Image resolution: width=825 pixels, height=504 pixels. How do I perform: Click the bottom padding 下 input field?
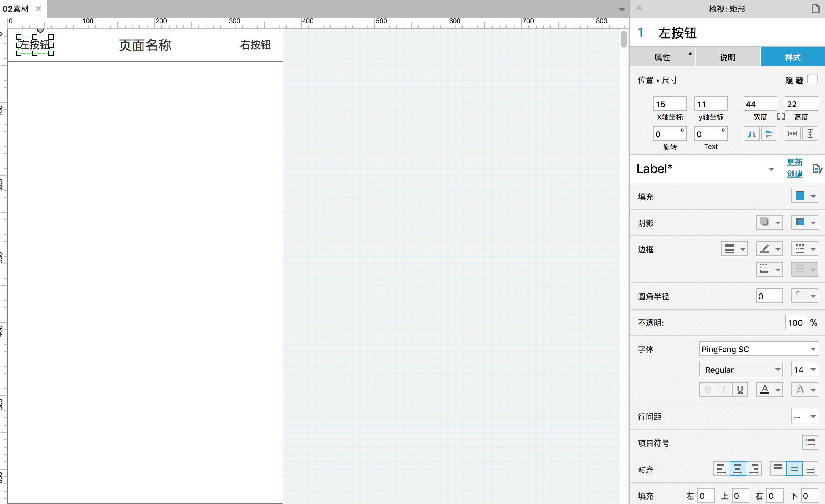click(x=810, y=496)
